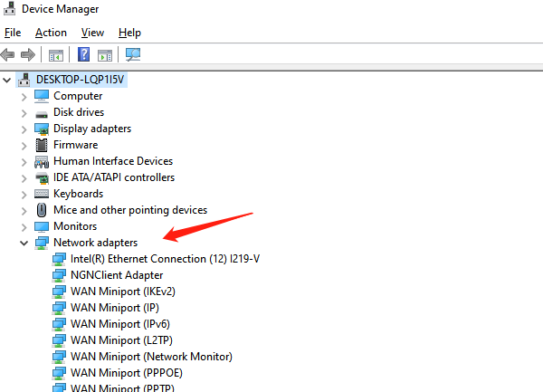Click the IDE ATA/ATAPI controllers icon

click(x=42, y=178)
